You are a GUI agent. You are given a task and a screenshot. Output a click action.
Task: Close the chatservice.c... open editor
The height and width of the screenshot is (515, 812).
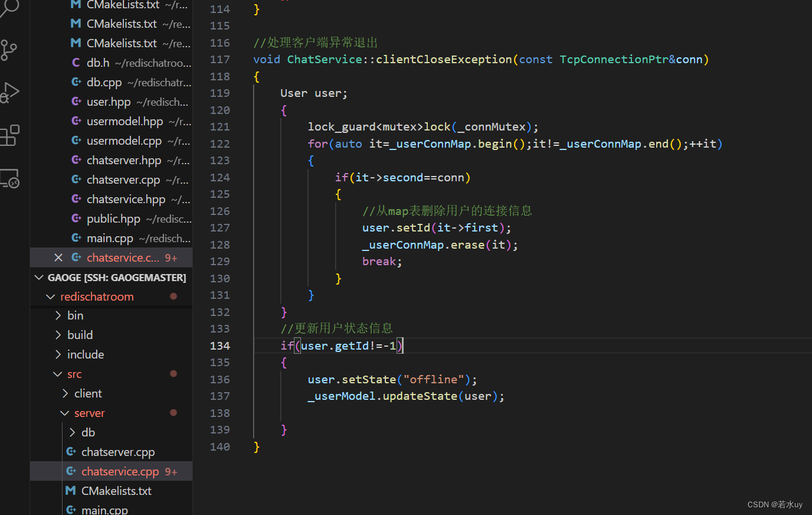point(58,257)
